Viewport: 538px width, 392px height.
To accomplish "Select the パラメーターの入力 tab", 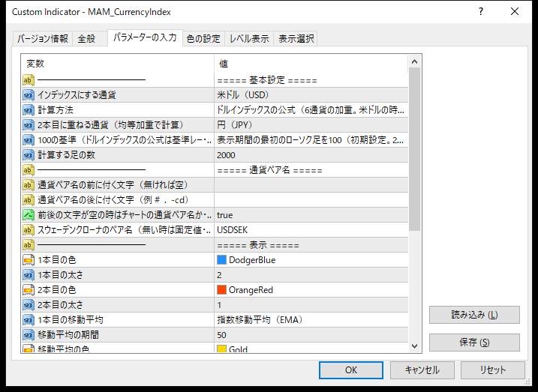I will tap(145, 37).
